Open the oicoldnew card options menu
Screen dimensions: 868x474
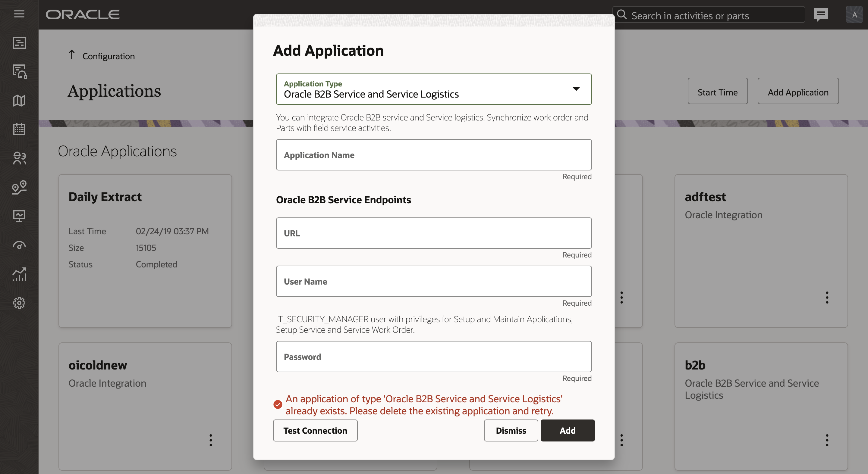click(211, 440)
